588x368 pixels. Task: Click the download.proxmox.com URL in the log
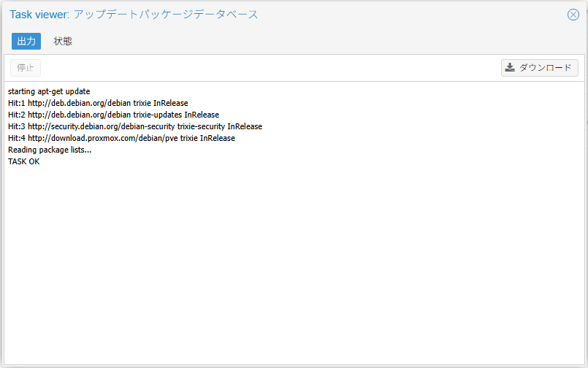point(99,138)
